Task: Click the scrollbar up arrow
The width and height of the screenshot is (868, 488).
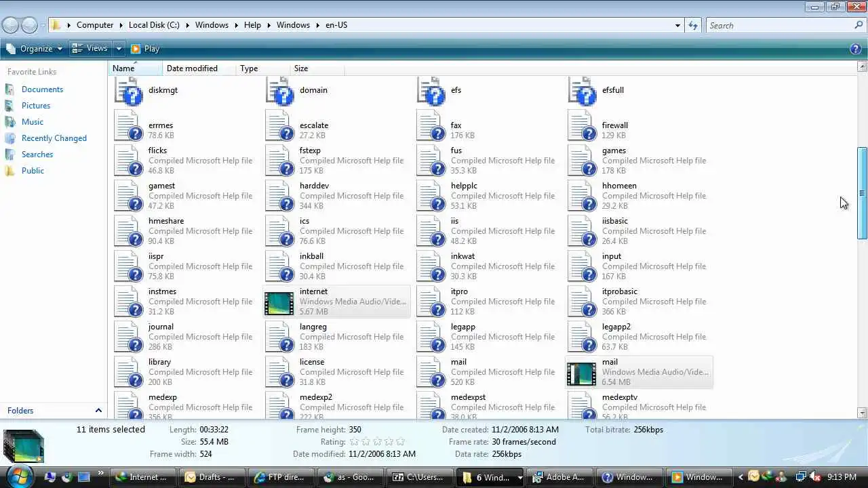Action: 863,66
